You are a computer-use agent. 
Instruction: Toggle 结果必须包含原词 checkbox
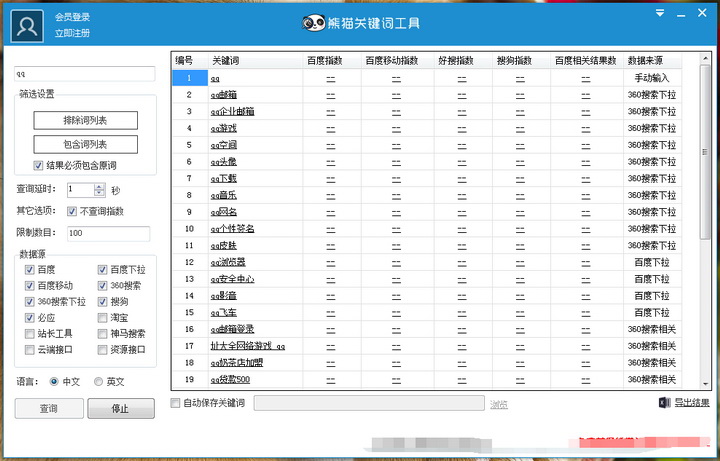(38, 165)
